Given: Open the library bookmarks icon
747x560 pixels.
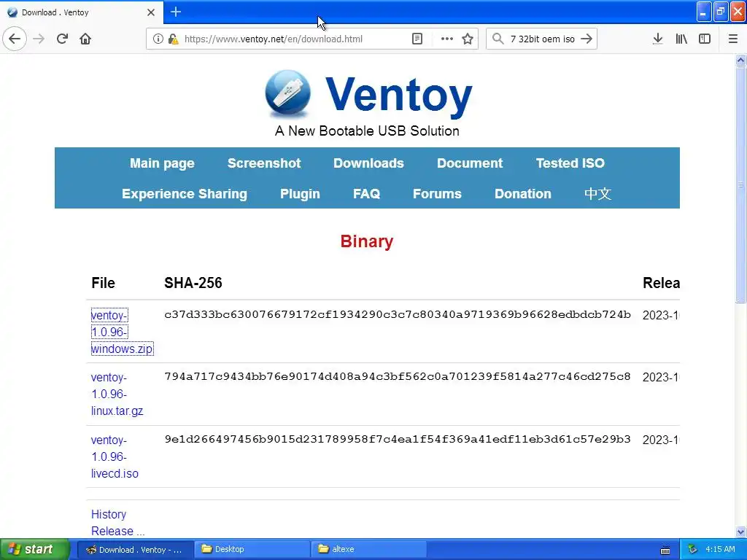Looking at the screenshot, I should (x=681, y=39).
